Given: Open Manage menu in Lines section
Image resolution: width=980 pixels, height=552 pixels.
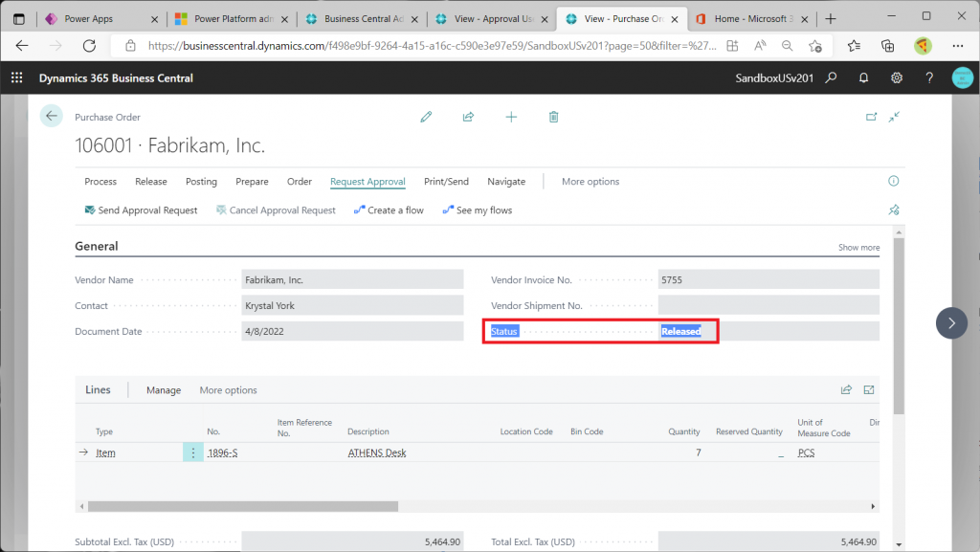Looking at the screenshot, I should (x=164, y=389).
